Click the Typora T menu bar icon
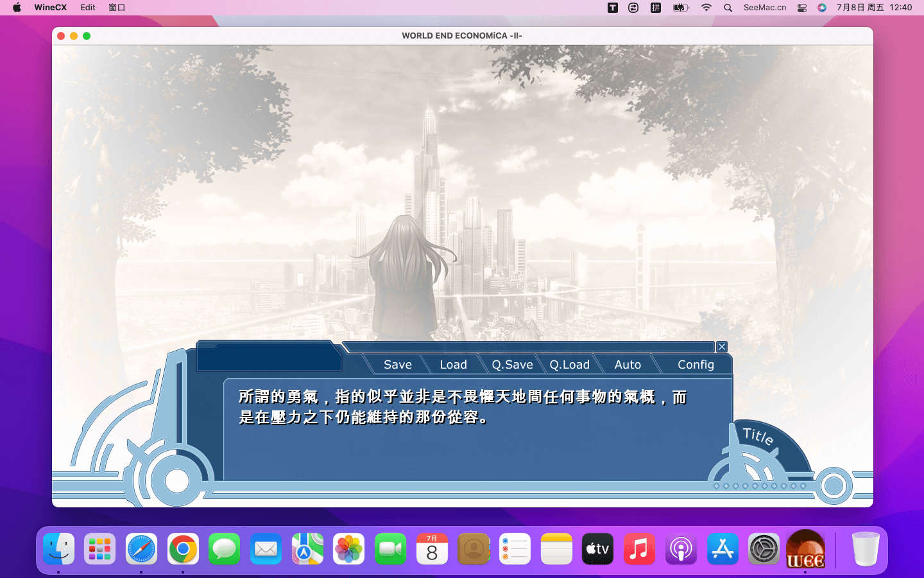The height and width of the screenshot is (578, 924). pos(613,8)
